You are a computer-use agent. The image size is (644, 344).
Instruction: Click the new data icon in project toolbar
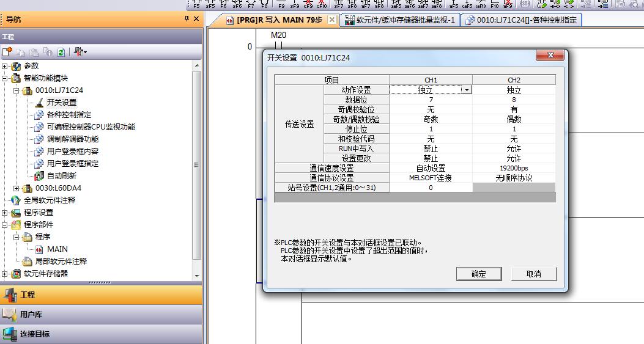pos(7,53)
